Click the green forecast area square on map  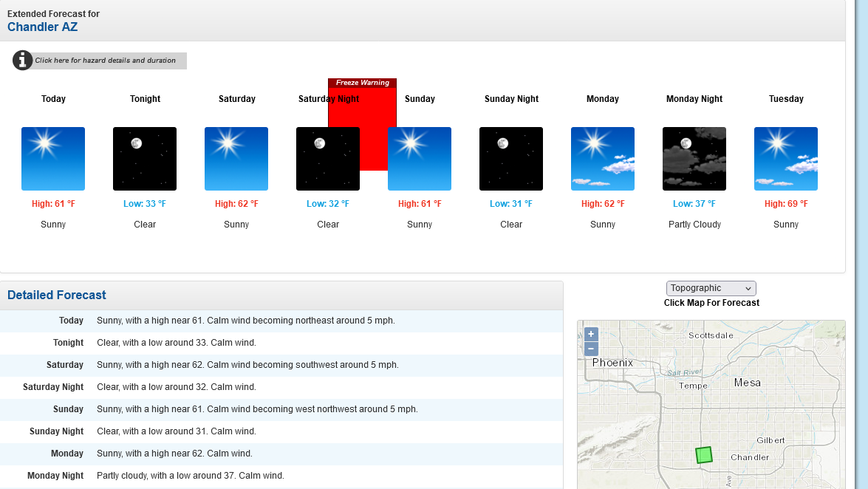tap(703, 455)
